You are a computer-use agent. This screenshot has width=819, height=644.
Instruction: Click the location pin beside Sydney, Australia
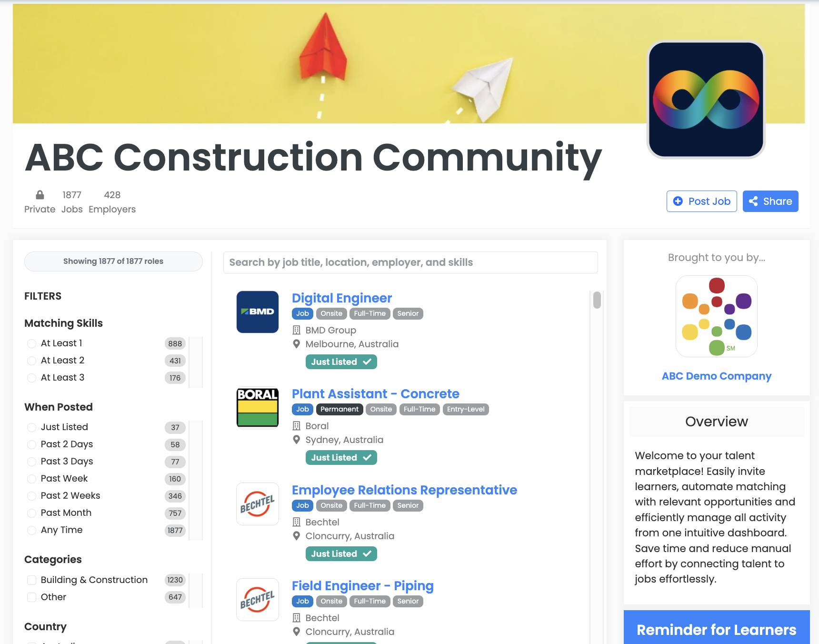(x=296, y=440)
